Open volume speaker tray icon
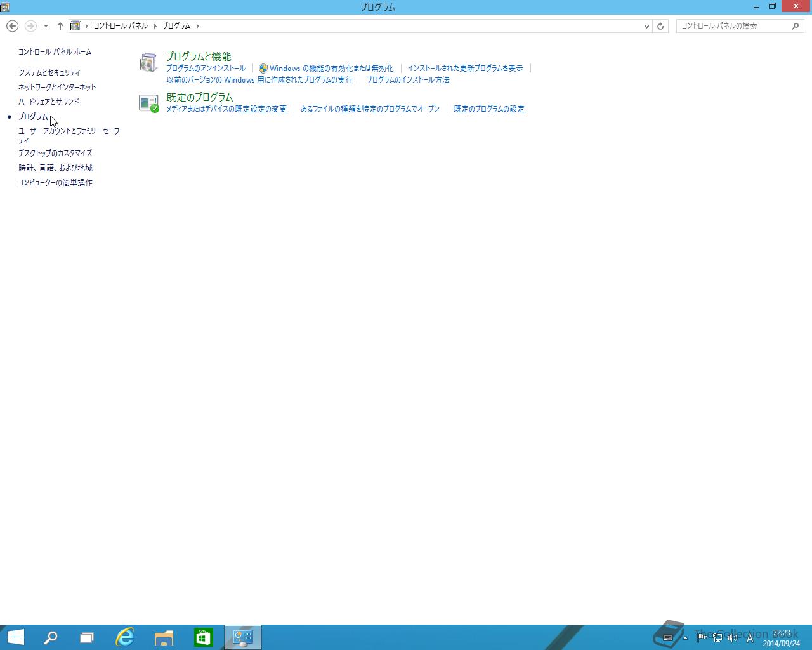The height and width of the screenshot is (650, 812). (733, 638)
